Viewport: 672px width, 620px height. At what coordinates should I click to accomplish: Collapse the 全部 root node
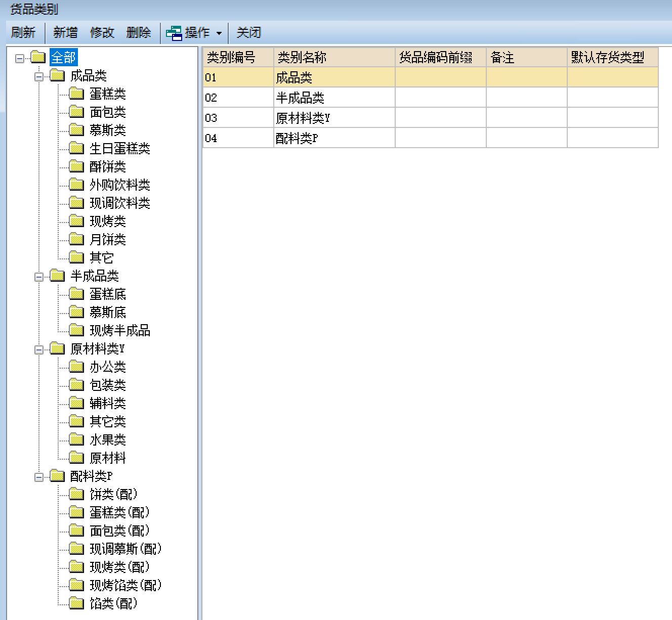coord(20,58)
